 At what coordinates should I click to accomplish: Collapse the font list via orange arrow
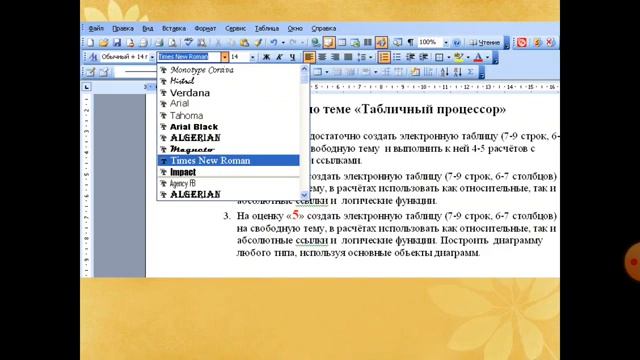click(x=224, y=57)
